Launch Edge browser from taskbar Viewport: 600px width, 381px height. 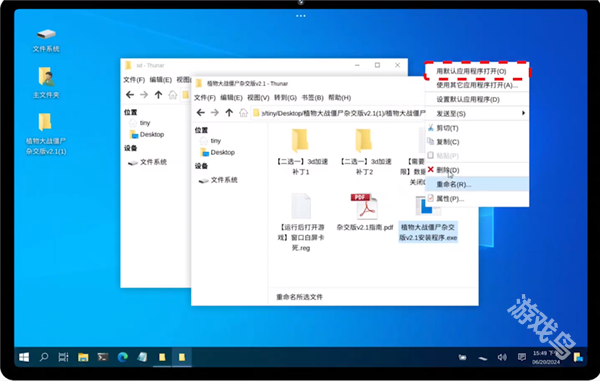(x=122, y=357)
